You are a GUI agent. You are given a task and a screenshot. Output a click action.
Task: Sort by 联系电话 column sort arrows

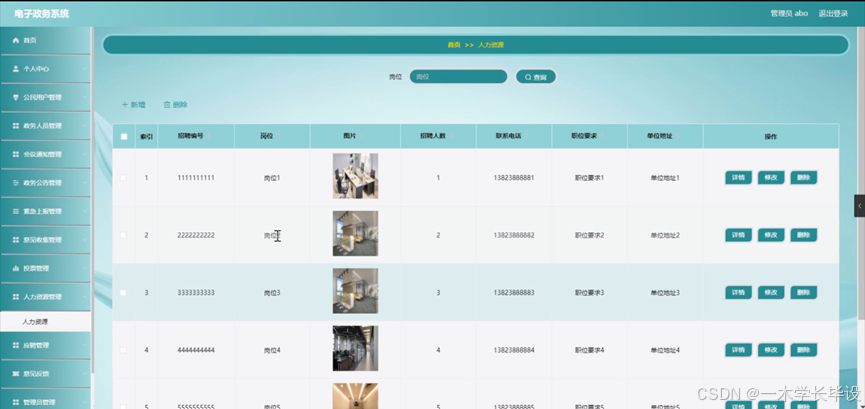coord(527,136)
